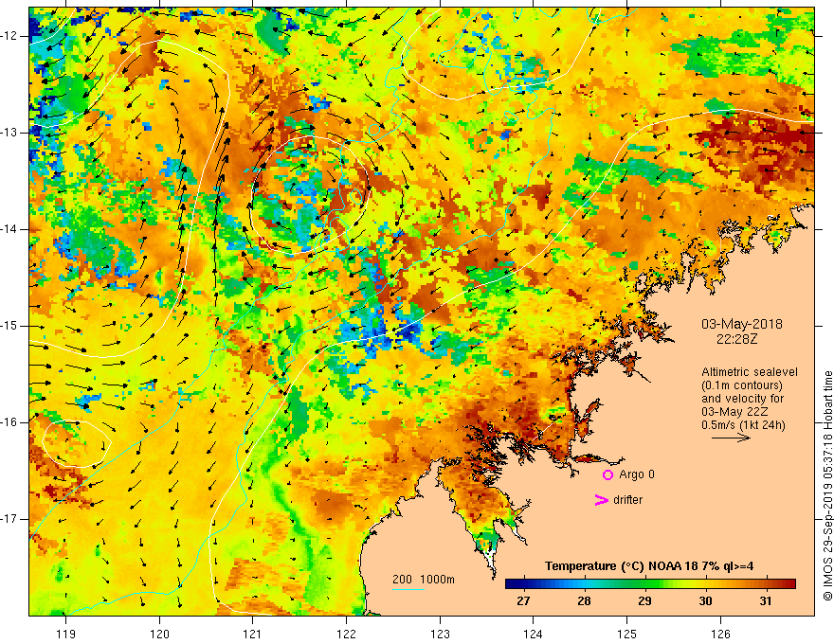Click longitude axis label '122'
Screen dimensions: 834x644
[x=346, y=634]
